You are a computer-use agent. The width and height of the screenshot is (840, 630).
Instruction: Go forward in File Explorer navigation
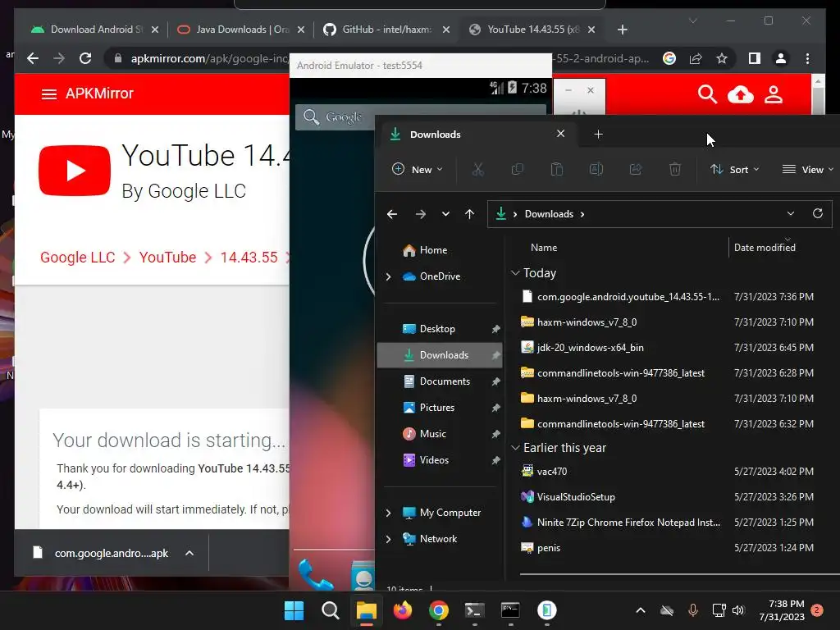(421, 214)
